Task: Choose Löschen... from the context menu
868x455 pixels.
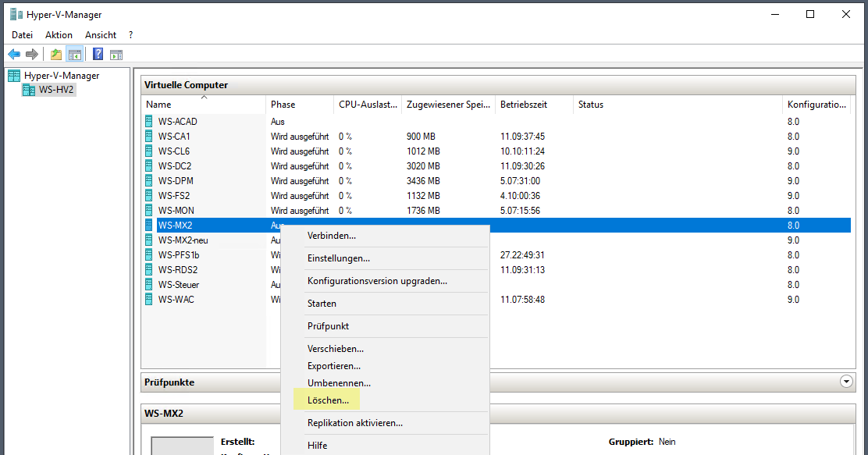Action: 385,400
